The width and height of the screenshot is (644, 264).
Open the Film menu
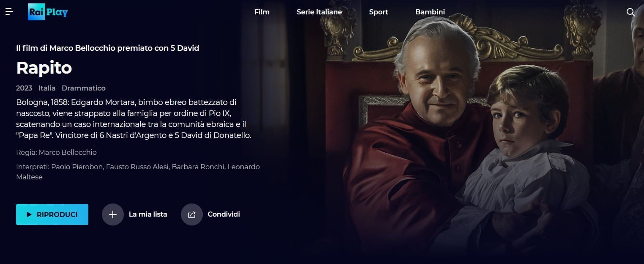[262, 12]
